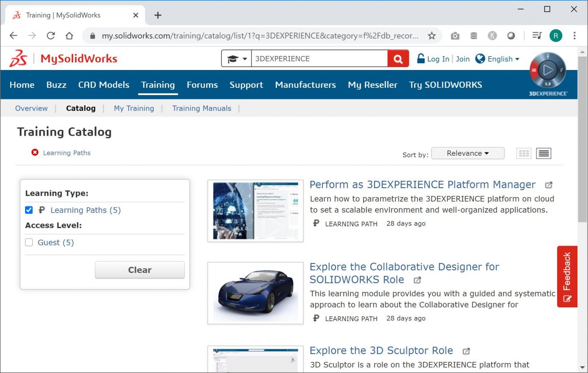Click the gray K extension icon
Screen dimensions: 588x373
click(492, 36)
